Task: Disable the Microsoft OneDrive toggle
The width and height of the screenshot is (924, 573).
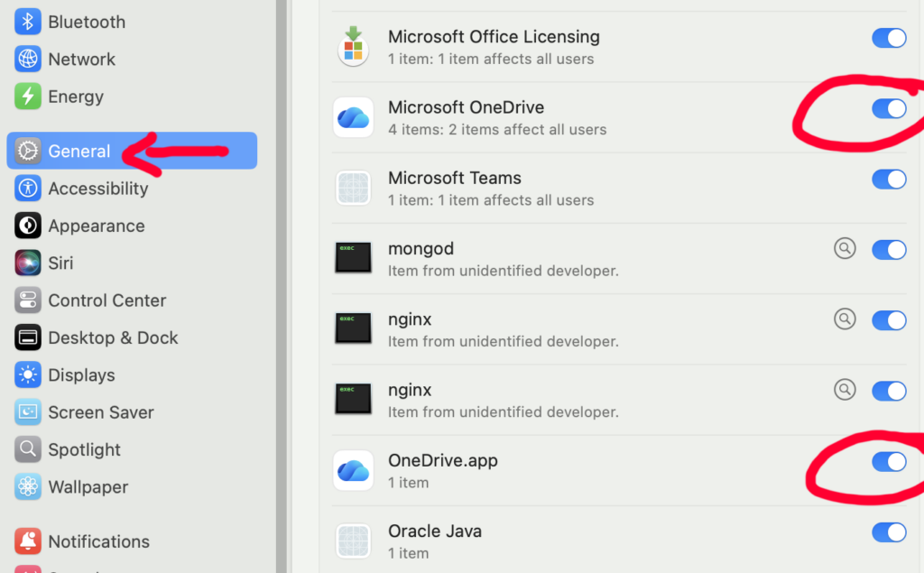Action: 889,108
